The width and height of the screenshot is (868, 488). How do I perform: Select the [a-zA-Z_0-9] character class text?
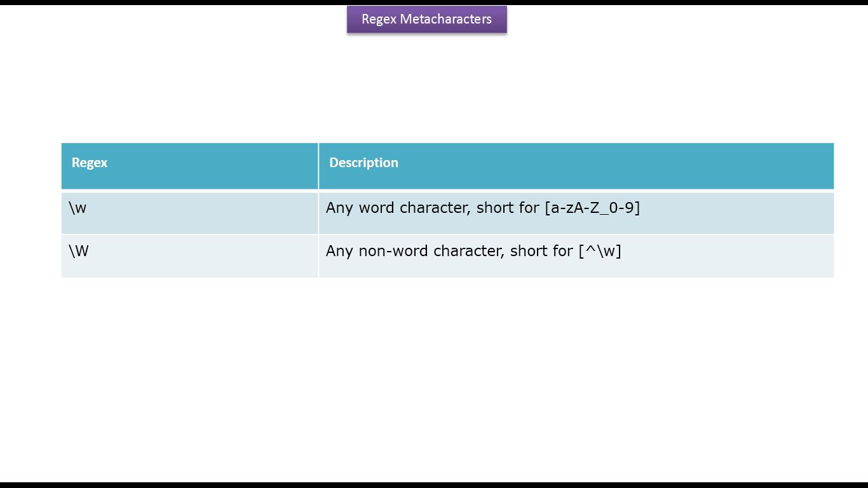point(592,208)
